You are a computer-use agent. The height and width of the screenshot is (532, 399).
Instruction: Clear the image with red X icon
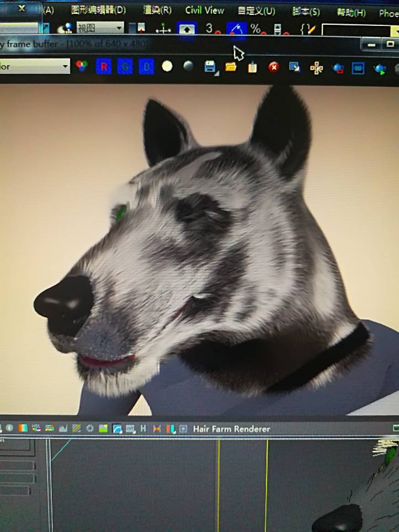274,67
